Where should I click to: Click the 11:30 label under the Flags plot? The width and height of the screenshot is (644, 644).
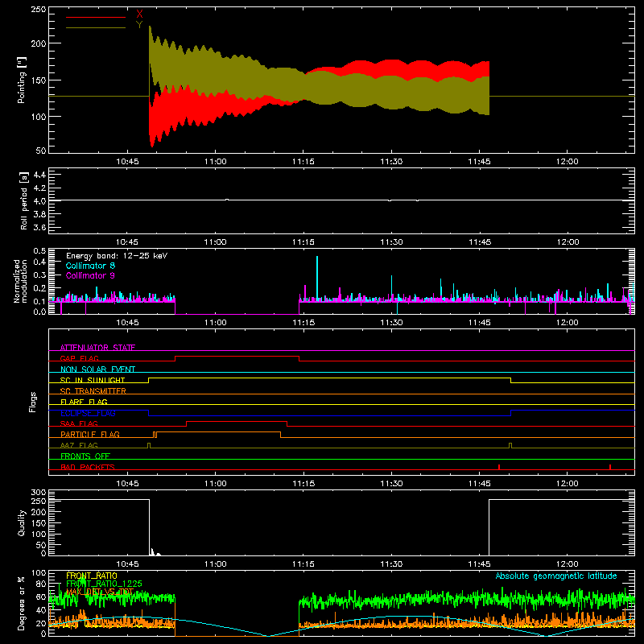[391, 484]
